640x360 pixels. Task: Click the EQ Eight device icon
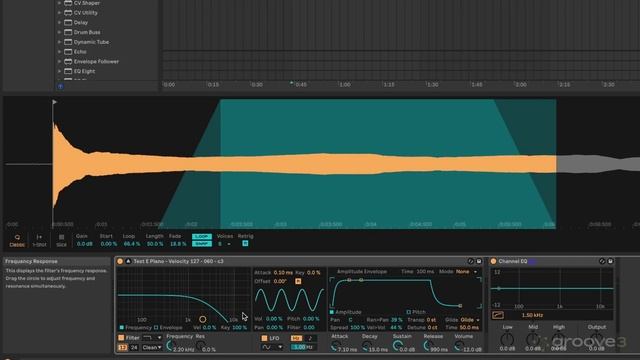(68, 71)
